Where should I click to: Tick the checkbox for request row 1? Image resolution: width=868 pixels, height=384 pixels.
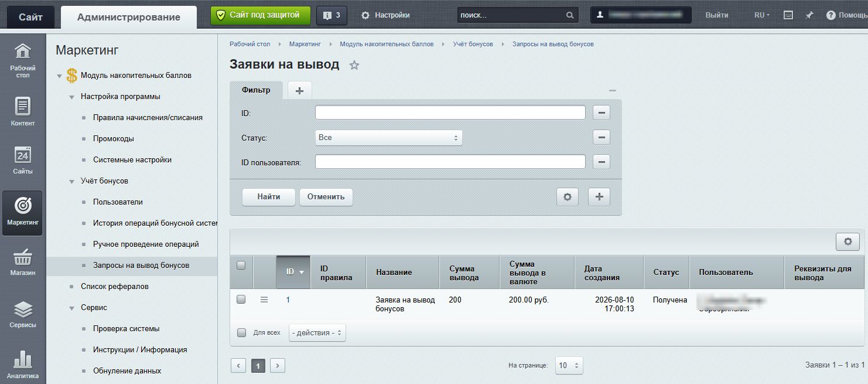pyautogui.click(x=241, y=300)
